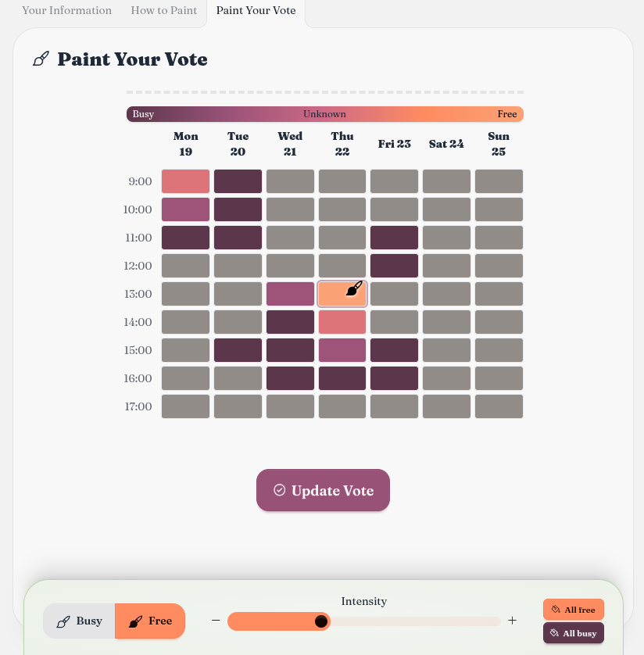Paint the Saturday 12:00 time slot
The height and width of the screenshot is (655, 644).
pos(447,266)
